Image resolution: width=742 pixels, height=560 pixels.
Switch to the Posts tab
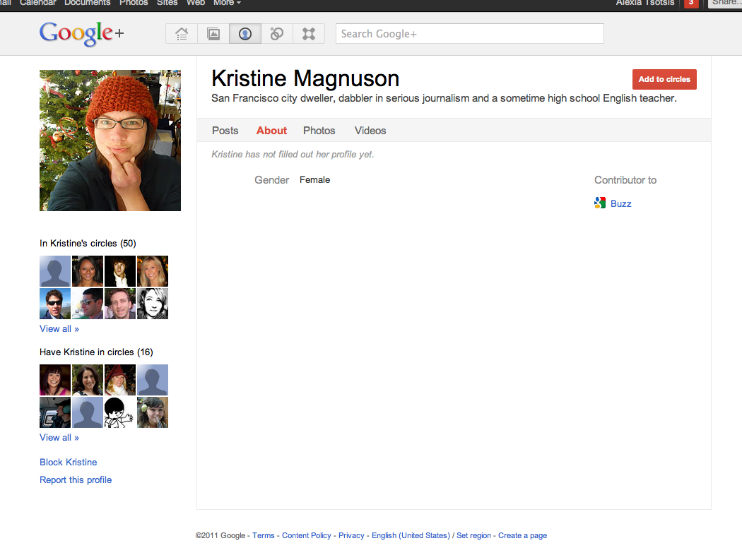point(225,131)
